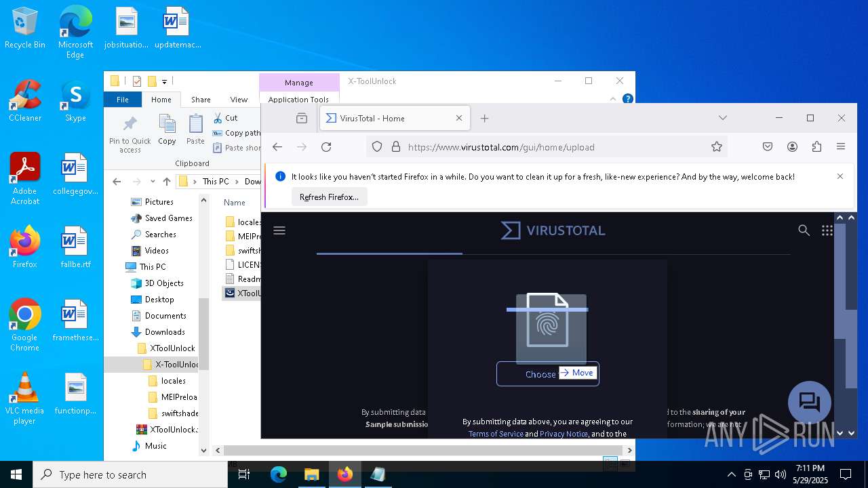
Task: Open the taskbar volume icon
Action: coord(781,474)
